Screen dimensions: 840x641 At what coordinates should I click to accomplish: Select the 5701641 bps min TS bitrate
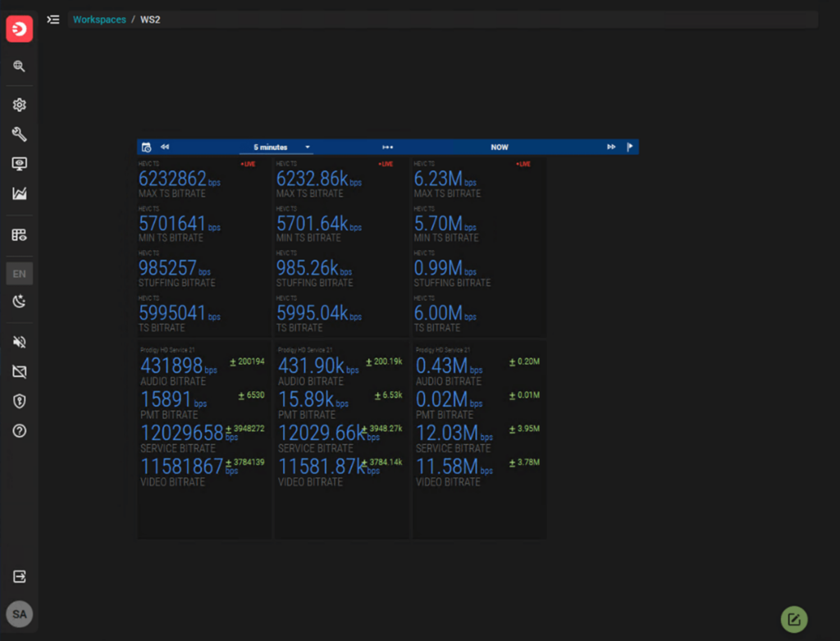pos(179,224)
